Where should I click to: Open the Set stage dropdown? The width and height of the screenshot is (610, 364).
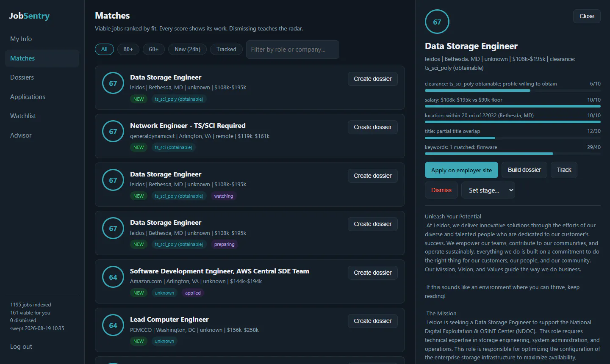[488, 190]
